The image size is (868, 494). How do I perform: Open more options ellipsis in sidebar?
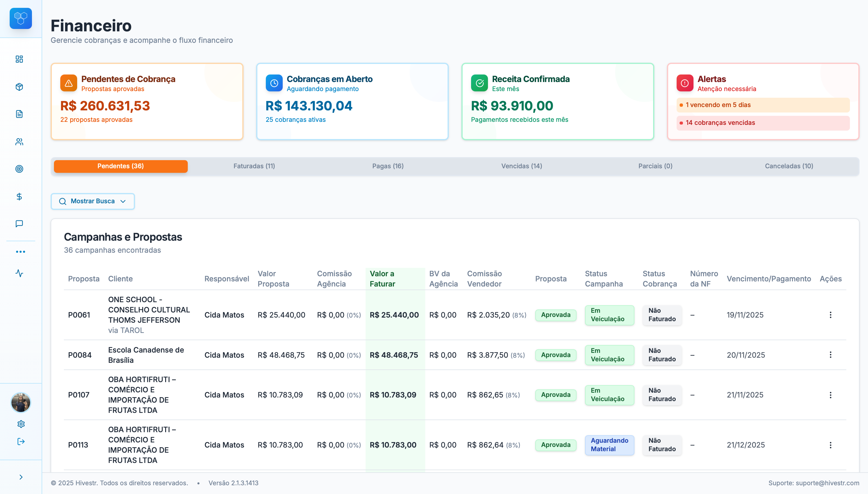coord(20,252)
